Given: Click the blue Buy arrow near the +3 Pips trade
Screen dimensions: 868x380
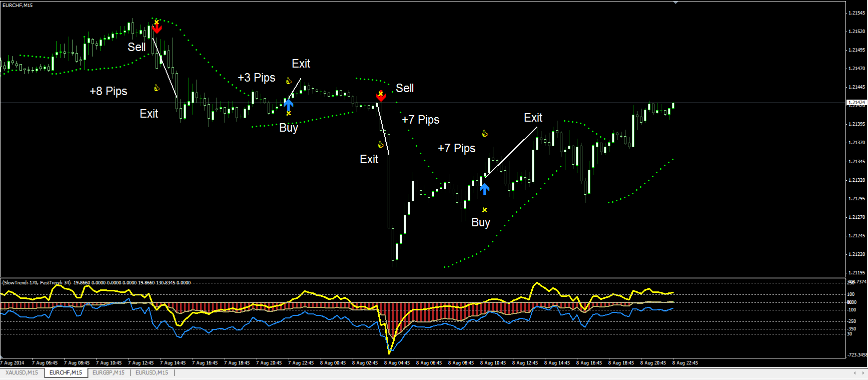Looking at the screenshot, I should (289, 104).
